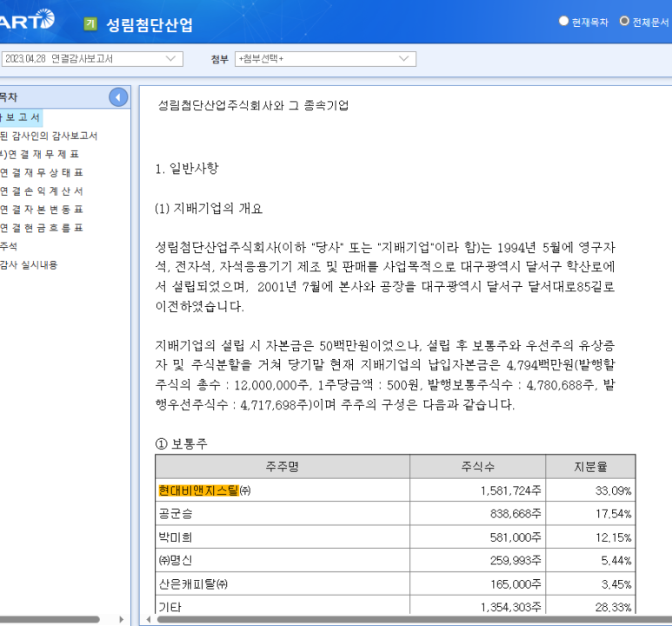This screenshot has width=672, height=626.
Task: Click the ① 보통주 heading
Action: pos(182,443)
